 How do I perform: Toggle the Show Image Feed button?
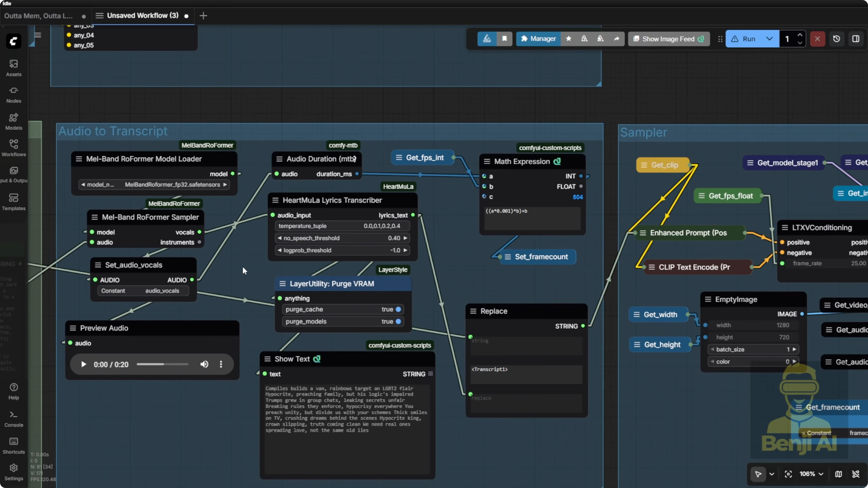pos(668,39)
